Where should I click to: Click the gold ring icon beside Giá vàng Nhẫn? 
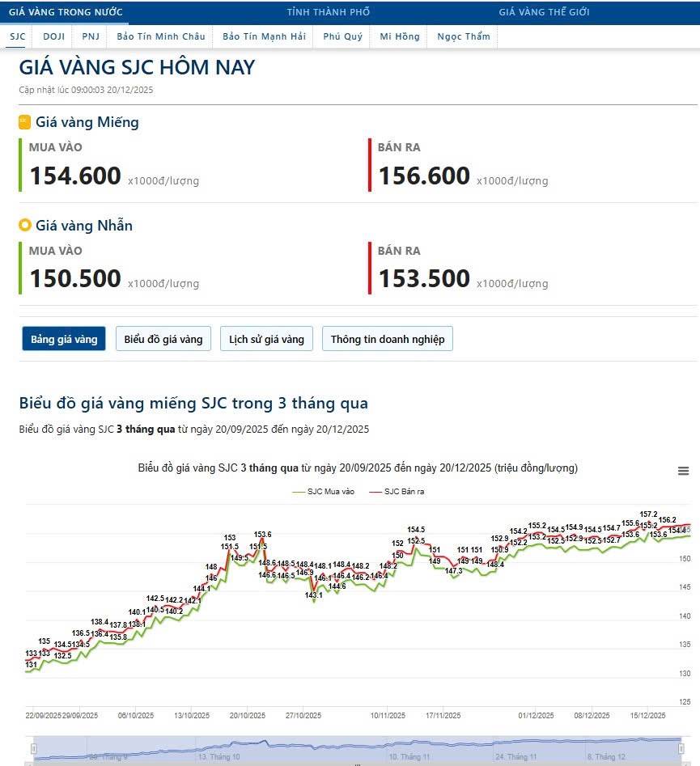[x=25, y=226]
